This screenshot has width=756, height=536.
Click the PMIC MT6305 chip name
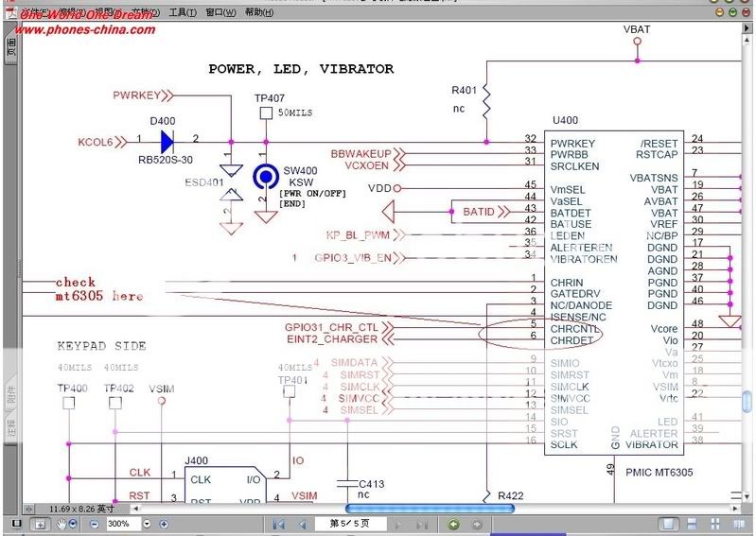click(x=659, y=473)
